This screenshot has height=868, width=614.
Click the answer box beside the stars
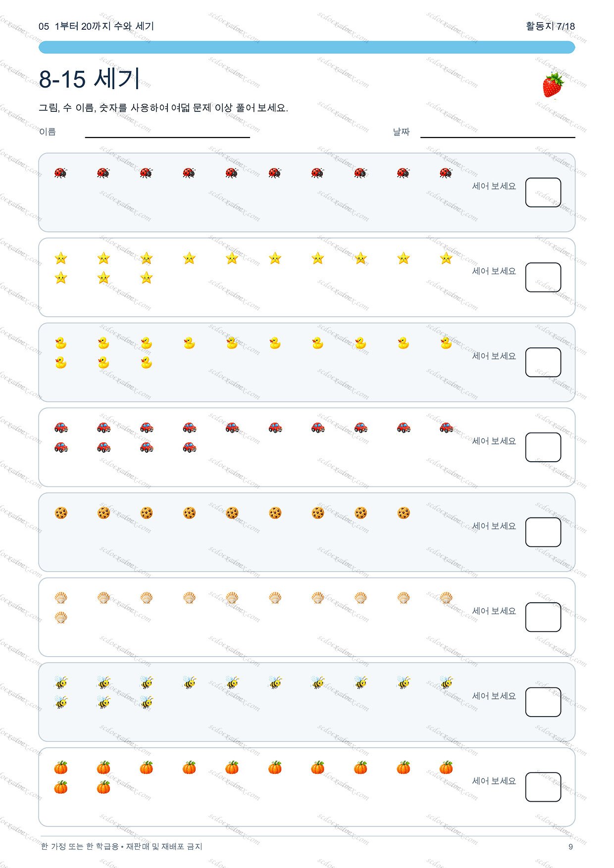coord(543,277)
